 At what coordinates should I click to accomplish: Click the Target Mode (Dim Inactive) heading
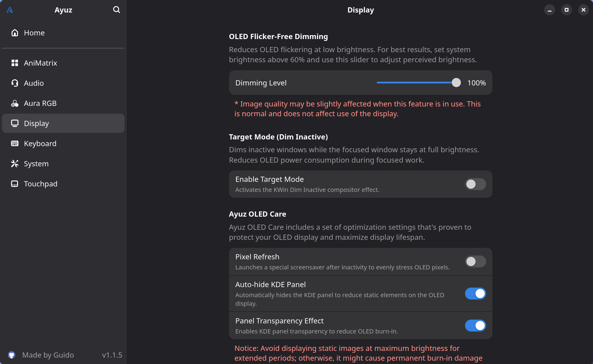pyautogui.click(x=278, y=137)
